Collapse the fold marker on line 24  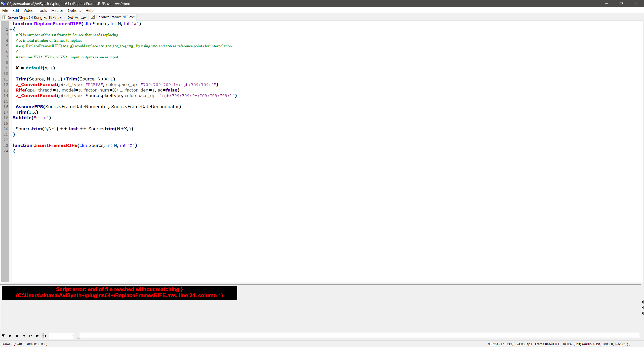click(11, 151)
